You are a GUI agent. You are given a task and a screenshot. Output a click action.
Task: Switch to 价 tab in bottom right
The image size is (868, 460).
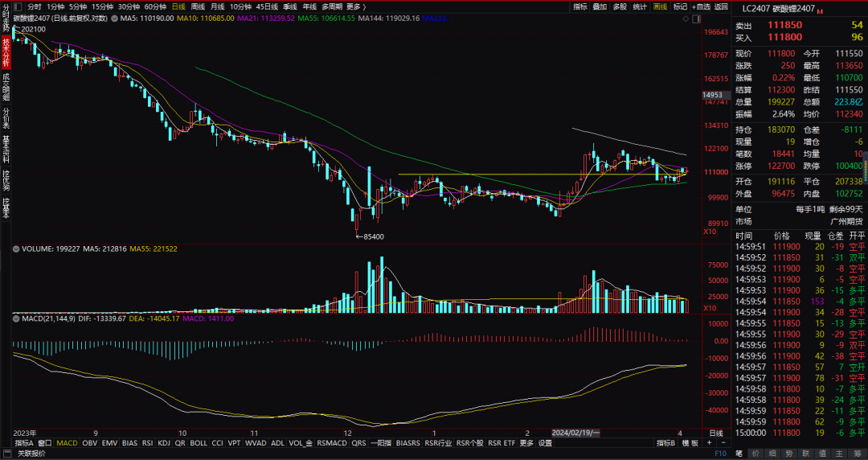pyautogui.click(x=756, y=454)
